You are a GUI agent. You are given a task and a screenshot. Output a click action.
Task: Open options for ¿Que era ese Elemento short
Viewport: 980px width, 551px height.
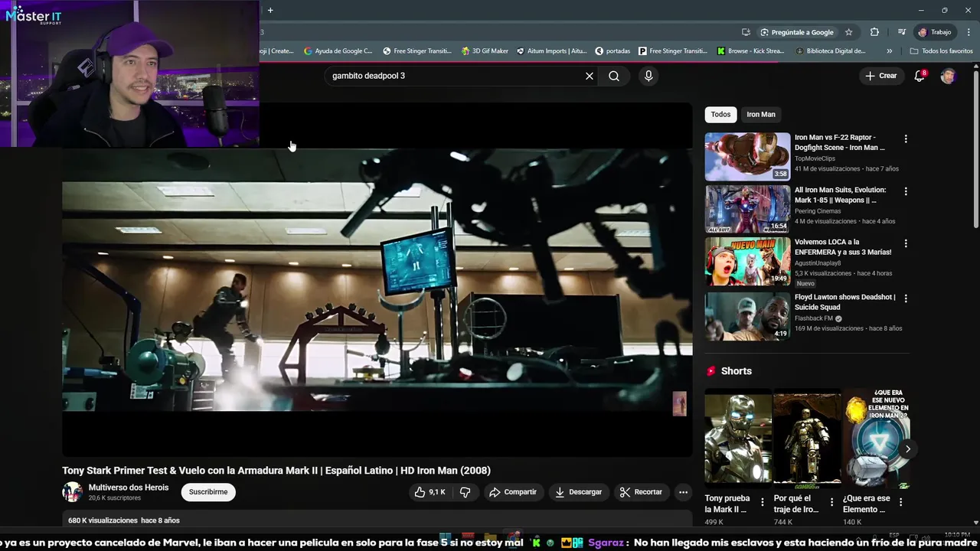[900, 502]
